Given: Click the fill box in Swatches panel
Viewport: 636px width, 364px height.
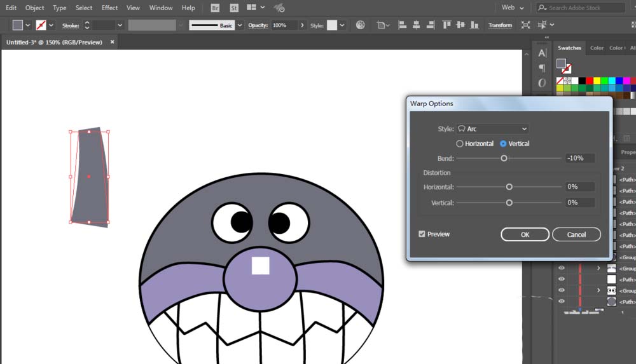Looking at the screenshot, I should pos(562,64).
